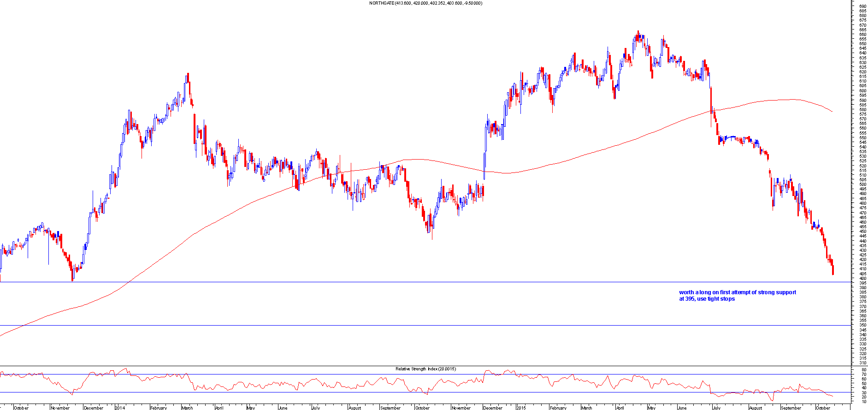Click the 500 label on price axis
Viewport: 868px width, 410px height.
click(862, 184)
